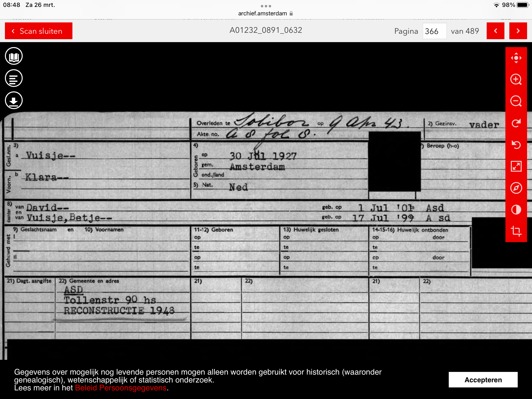Viewport: 532px width, 399px height.
Task: Rotate the scan clockwise
Action: 516,123
